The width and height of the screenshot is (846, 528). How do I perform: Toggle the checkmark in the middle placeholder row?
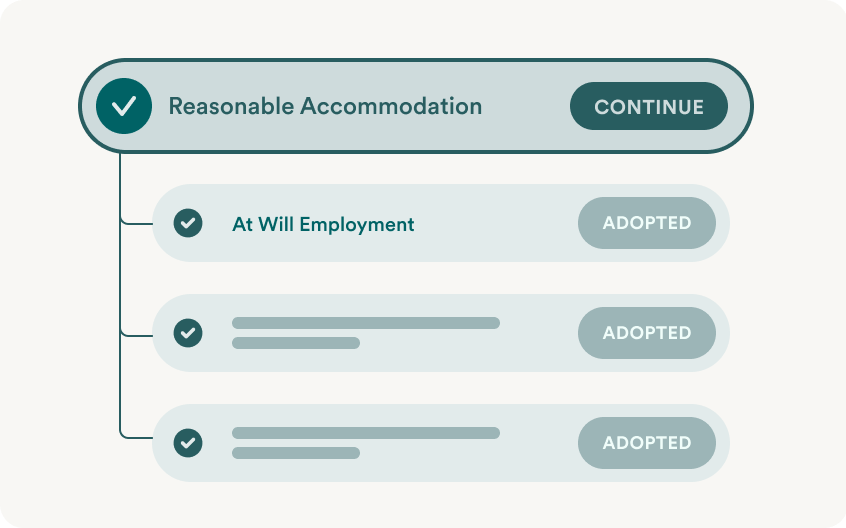point(188,333)
